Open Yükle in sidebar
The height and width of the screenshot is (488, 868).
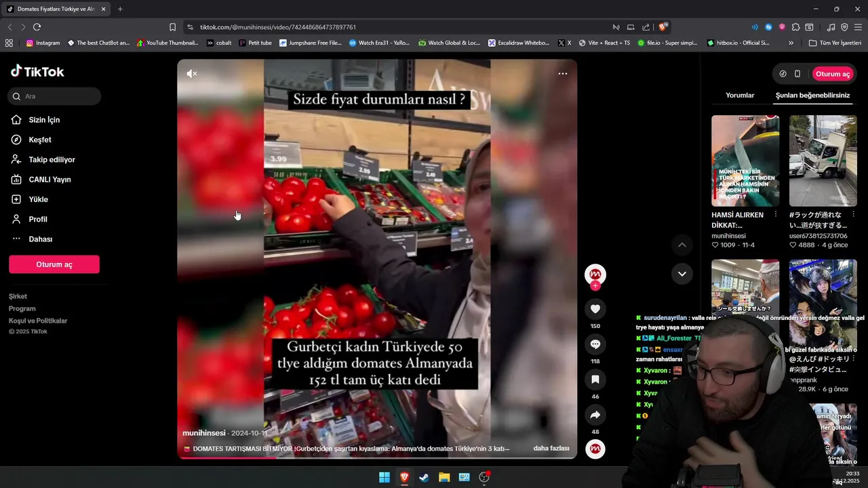click(38, 199)
